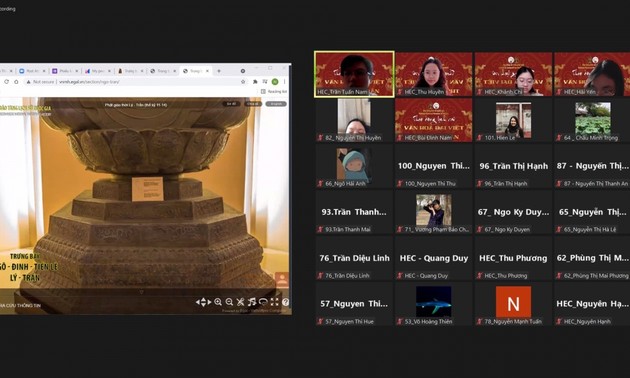
Task: Click 'TRA CỨU THÔNG TIN' link
Action: tap(20, 306)
